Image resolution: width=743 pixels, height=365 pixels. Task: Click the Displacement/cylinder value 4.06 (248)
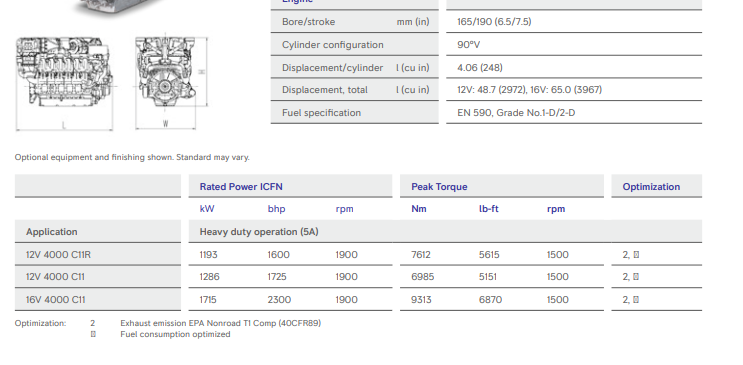tap(480, 67)
